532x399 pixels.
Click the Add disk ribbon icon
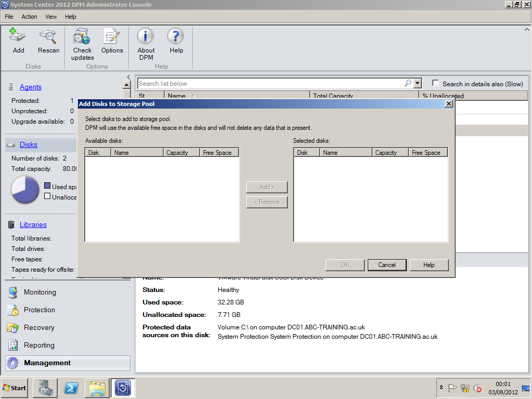18,36
